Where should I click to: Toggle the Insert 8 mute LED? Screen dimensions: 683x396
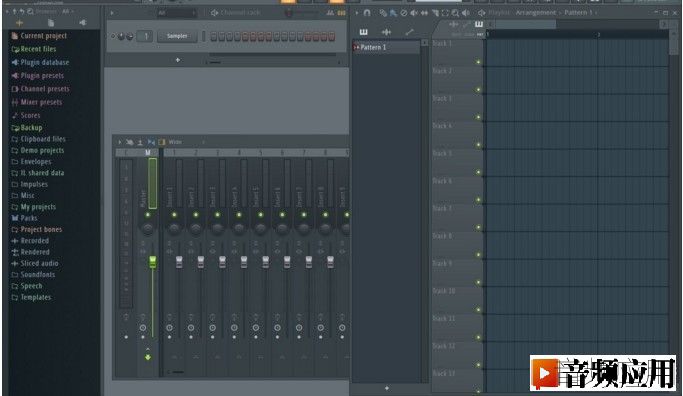325,215
